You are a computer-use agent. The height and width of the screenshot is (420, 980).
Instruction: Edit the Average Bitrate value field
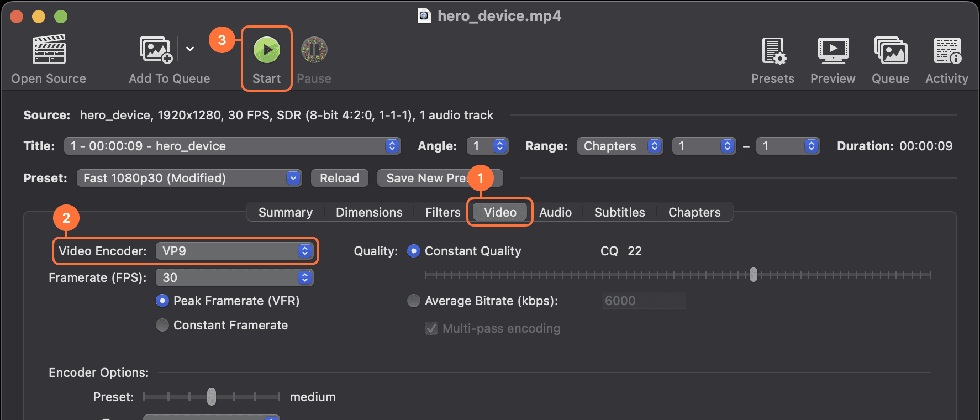(643, 301)
